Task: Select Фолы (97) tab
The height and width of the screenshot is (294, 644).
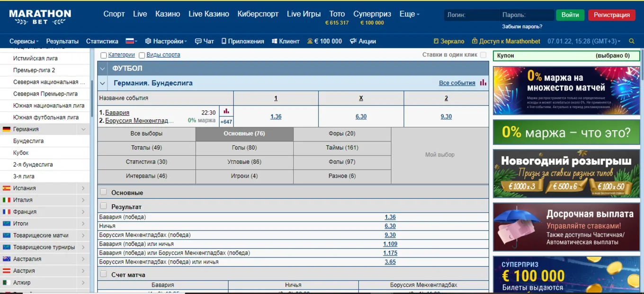Action: click(342, 162)
